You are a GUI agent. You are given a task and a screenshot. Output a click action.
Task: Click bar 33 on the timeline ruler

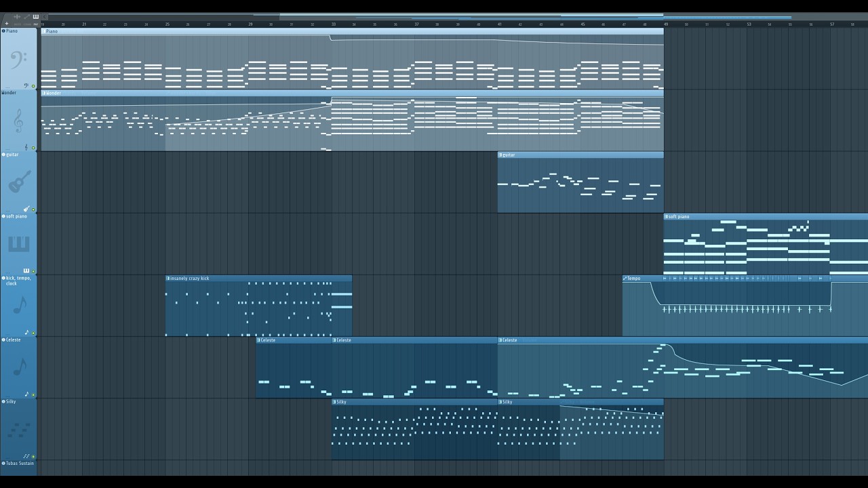[x=334, y=24]
